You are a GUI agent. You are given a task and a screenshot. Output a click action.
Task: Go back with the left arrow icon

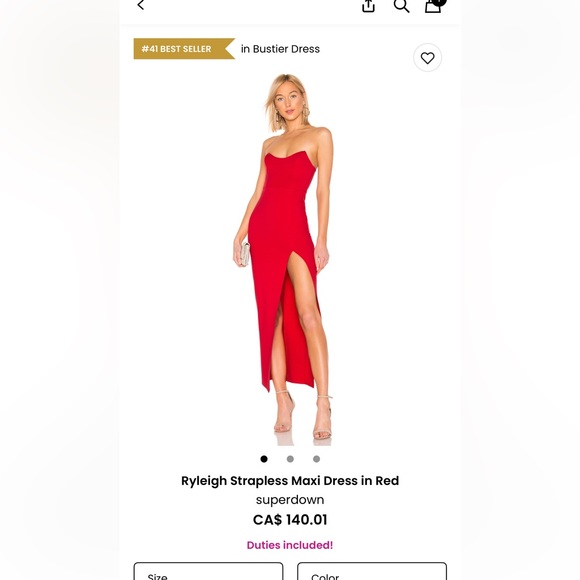click(x=141, y=5)
